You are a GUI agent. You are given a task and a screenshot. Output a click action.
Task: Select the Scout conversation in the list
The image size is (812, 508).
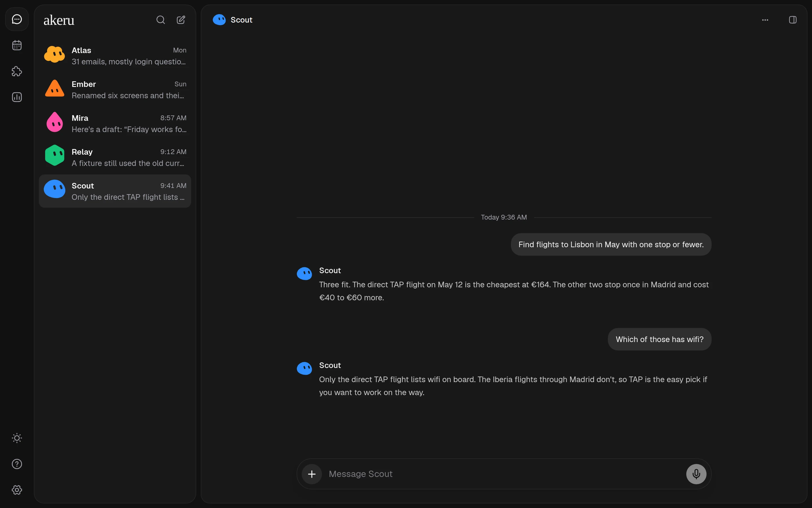[x=115, y=191]
